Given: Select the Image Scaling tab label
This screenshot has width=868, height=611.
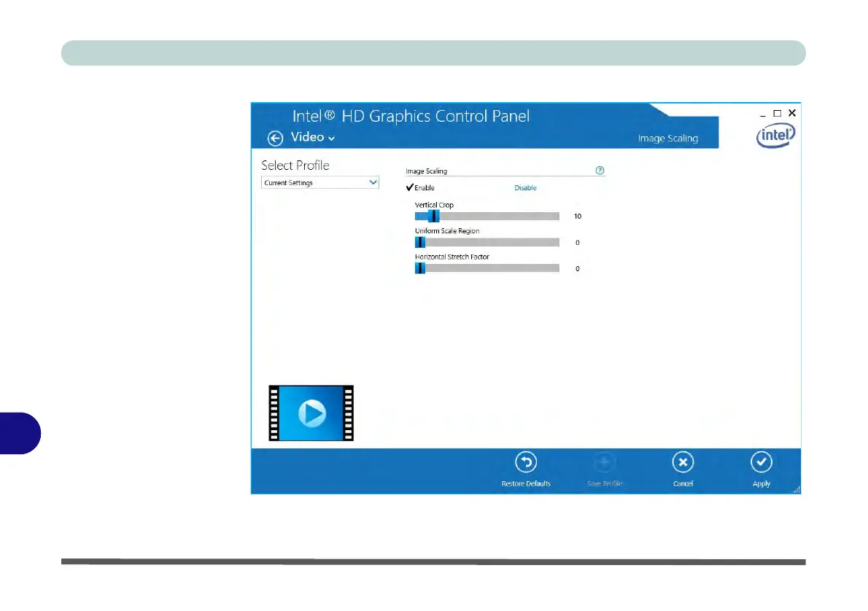Looking at the screenshot, I should pyautogui.click(x=667, y=139).
